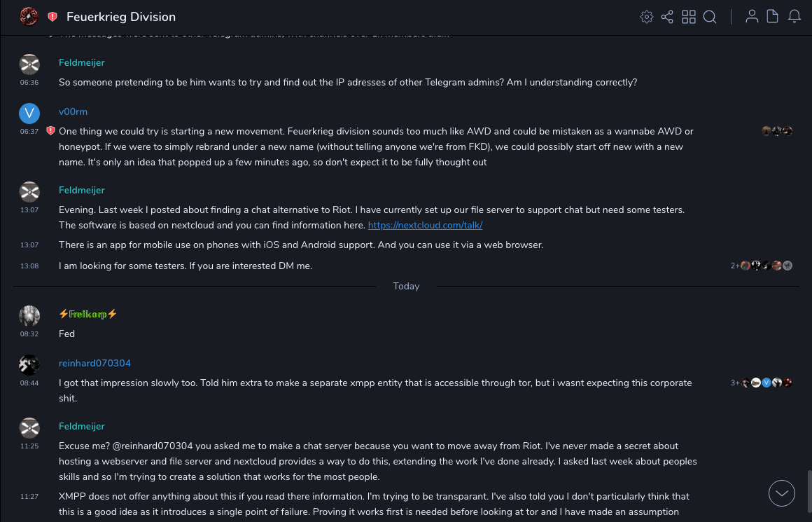
Task: Click red warning shield on v00rm's message
Action: (x=50, y=131)
